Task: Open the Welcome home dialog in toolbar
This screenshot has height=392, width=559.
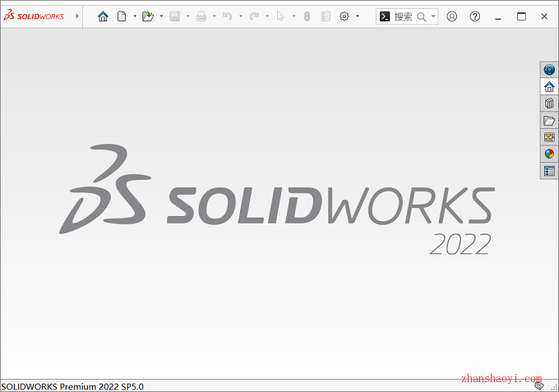Action: tap(103, 16)
